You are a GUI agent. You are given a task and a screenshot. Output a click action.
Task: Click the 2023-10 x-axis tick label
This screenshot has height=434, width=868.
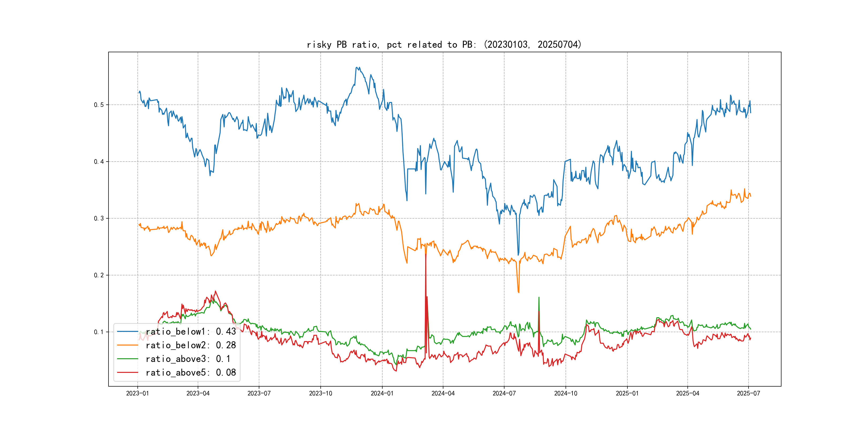pos(320,393)
